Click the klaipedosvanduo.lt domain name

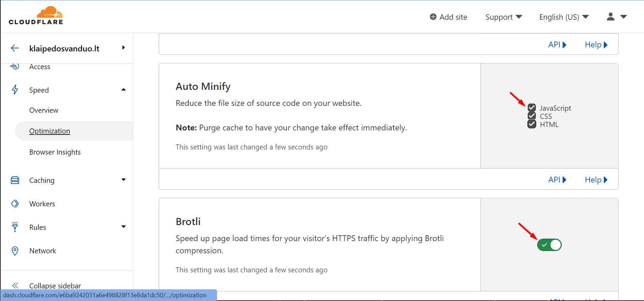pyautogui.click(x=64, y=49)
